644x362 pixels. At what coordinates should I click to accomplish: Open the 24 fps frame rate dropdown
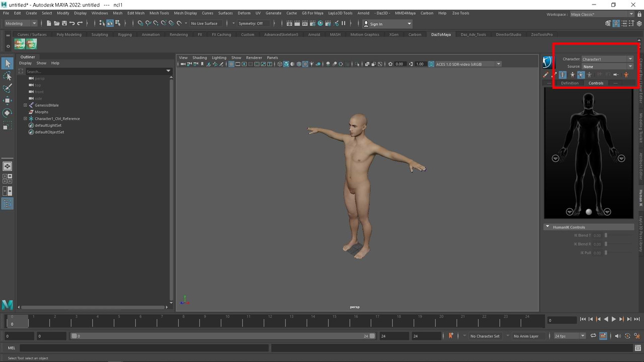(x=570, y=336)
